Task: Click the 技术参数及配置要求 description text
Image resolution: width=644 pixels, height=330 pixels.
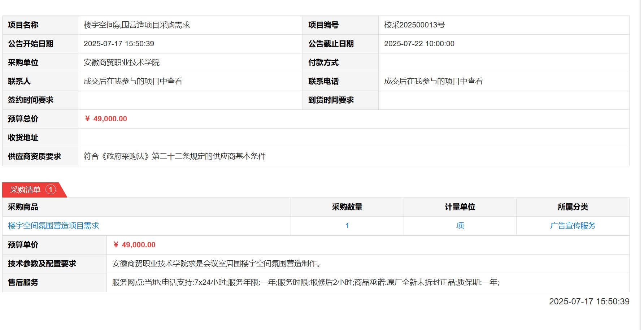Action: coord(217,264)
